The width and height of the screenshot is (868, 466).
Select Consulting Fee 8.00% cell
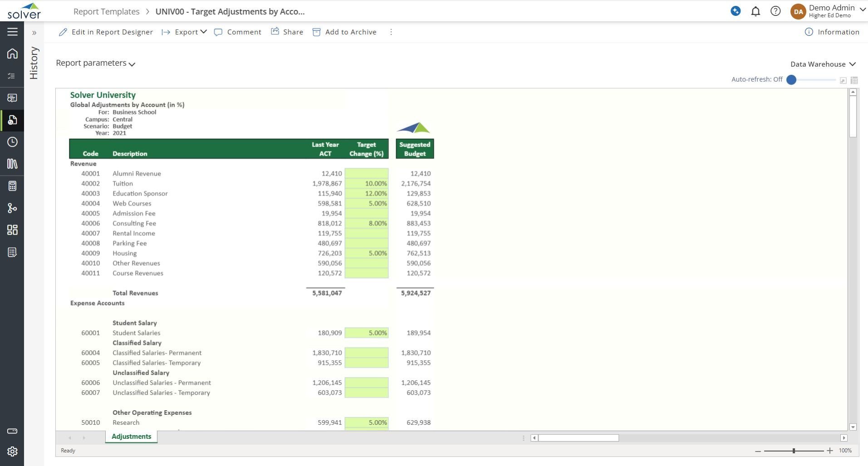pyautogui.click(x=367, y=223)
